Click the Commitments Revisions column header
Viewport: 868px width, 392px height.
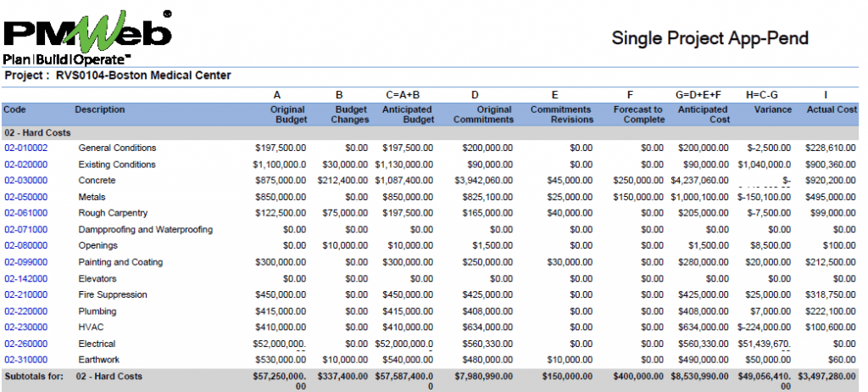tap(562, 115)
